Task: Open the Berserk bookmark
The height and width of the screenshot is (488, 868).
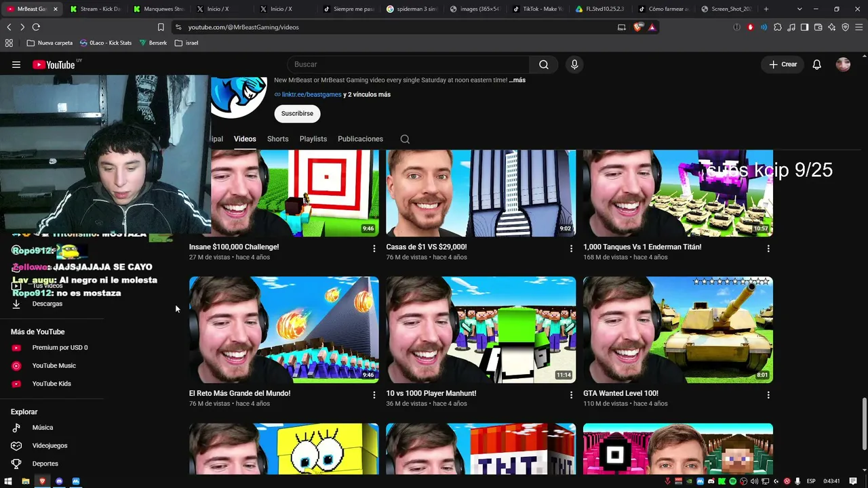Action: point(153,43)
